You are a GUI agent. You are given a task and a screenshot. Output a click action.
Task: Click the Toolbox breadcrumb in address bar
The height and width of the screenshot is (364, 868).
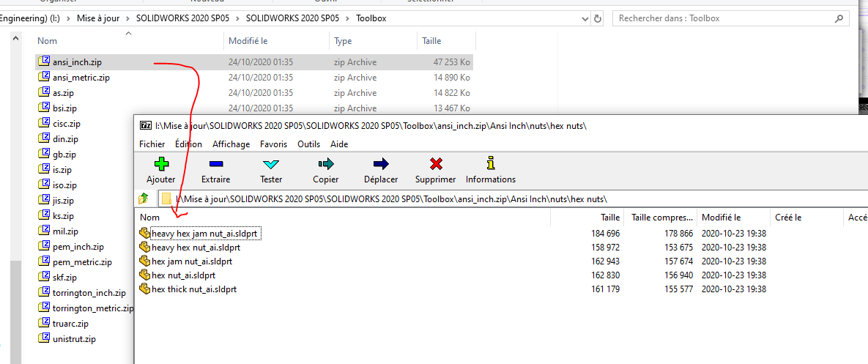tap(371, 18)
